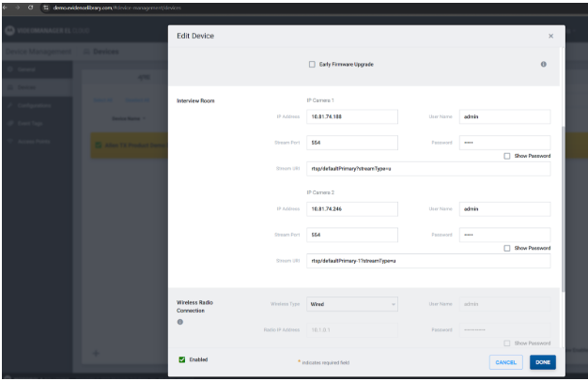Viewport: 588px width, 381px height.
Task: Click IP Camera 2 Stream URI field
Action: 428,261
